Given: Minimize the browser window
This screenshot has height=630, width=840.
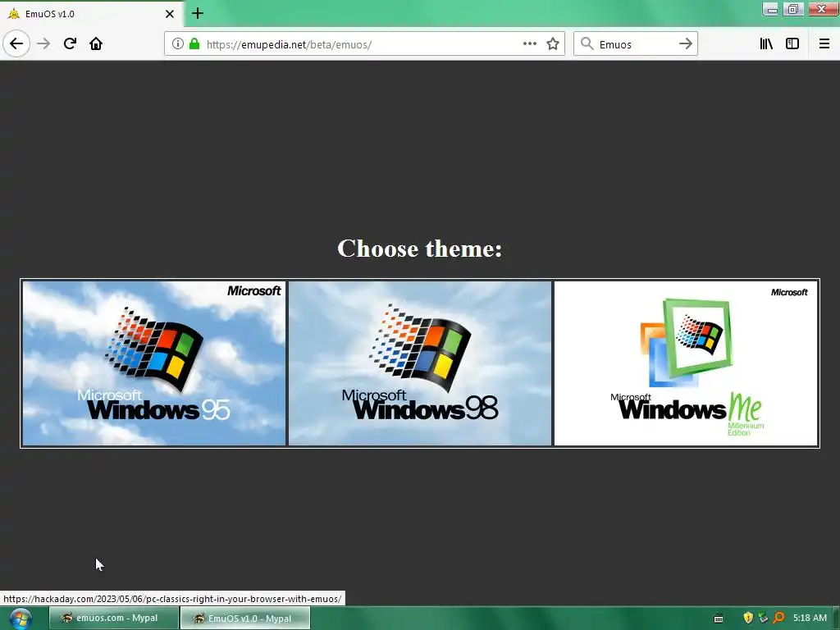Looking at the screenshot, I should click(x=770, y=9).
